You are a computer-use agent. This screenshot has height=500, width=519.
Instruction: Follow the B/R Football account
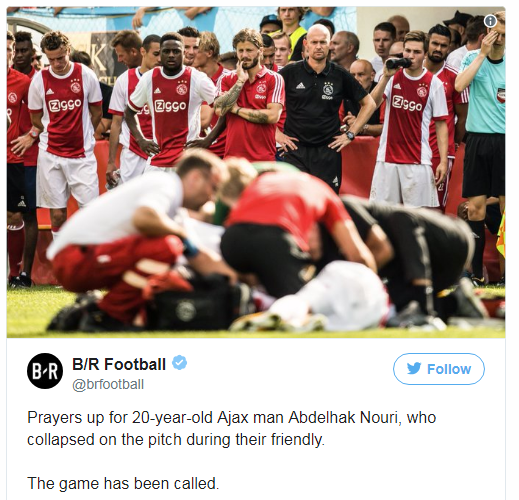coord(439,369)
